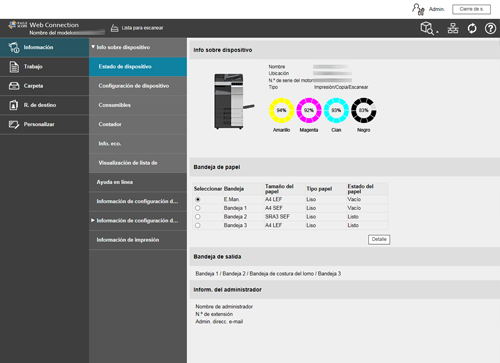The height and width of the screenshot is (363, 500).
Task: Collapse the Info sobre dispositivo section
Action: pyautogui.click(x=93, y=47)
